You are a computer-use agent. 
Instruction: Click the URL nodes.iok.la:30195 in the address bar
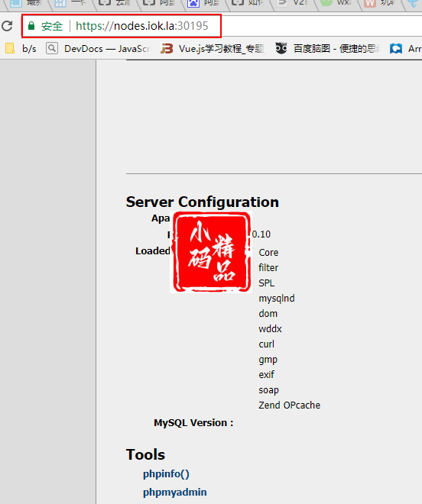[x=142, y=26]
